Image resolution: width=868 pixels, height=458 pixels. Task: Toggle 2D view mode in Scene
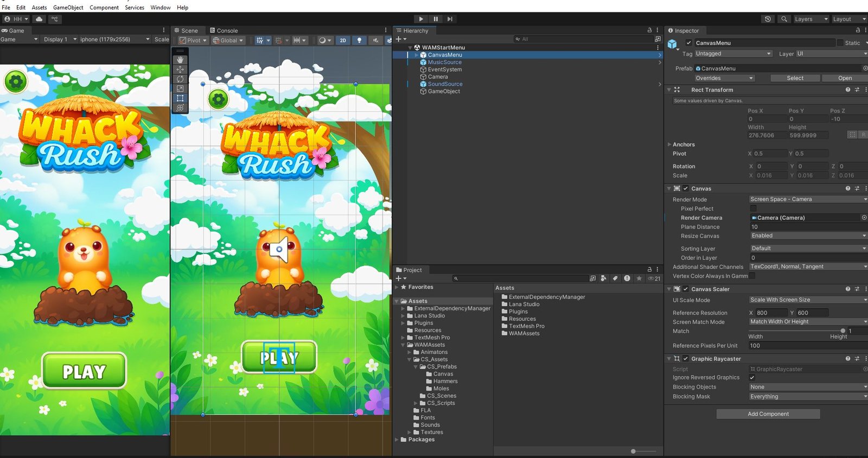(343, 40)
